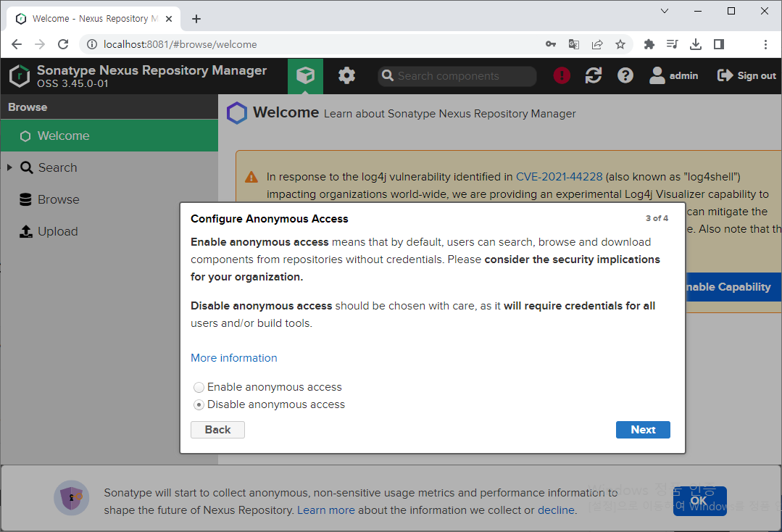
Task: Click the red system status alert icon
Action: coord(562,76)
